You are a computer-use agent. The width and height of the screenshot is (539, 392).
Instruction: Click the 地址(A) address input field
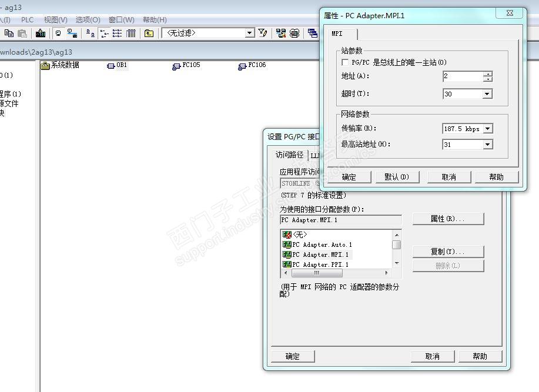tap(463, 76)
